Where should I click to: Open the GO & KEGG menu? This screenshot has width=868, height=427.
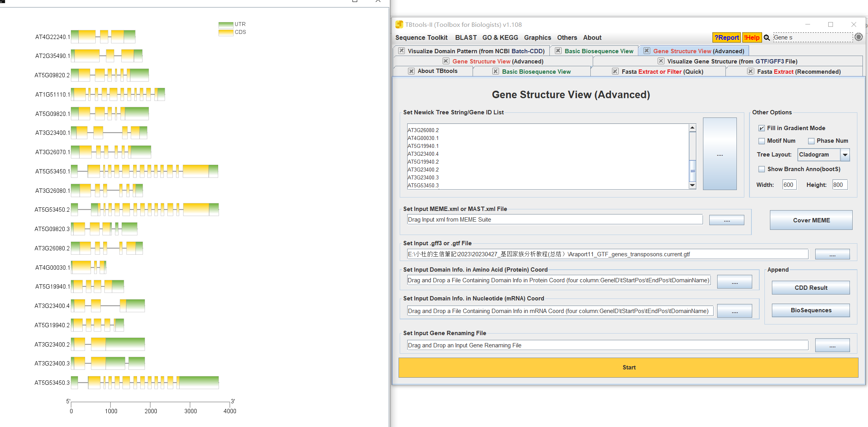point(500,37)
